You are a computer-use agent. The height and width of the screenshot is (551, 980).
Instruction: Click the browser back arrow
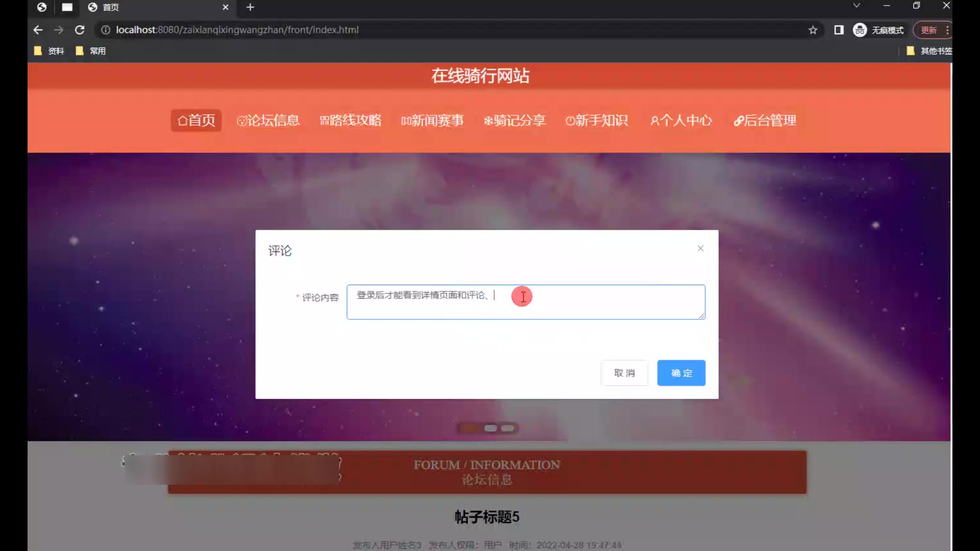(x=38, y=30)
